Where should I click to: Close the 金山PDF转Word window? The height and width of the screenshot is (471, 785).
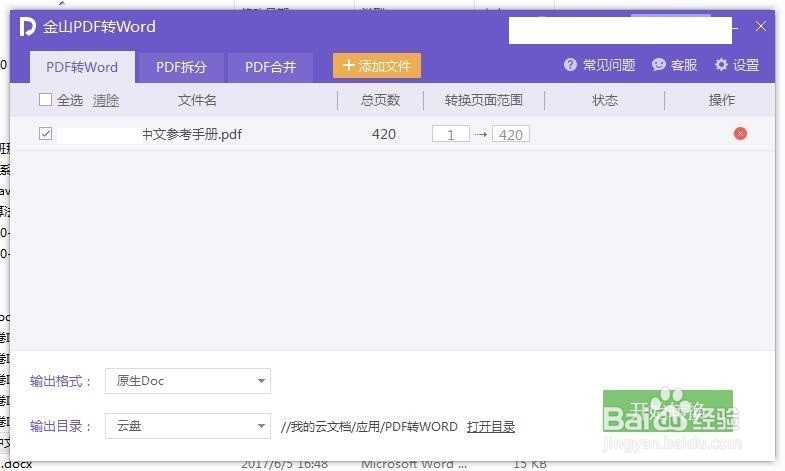(x=760, y=27)
